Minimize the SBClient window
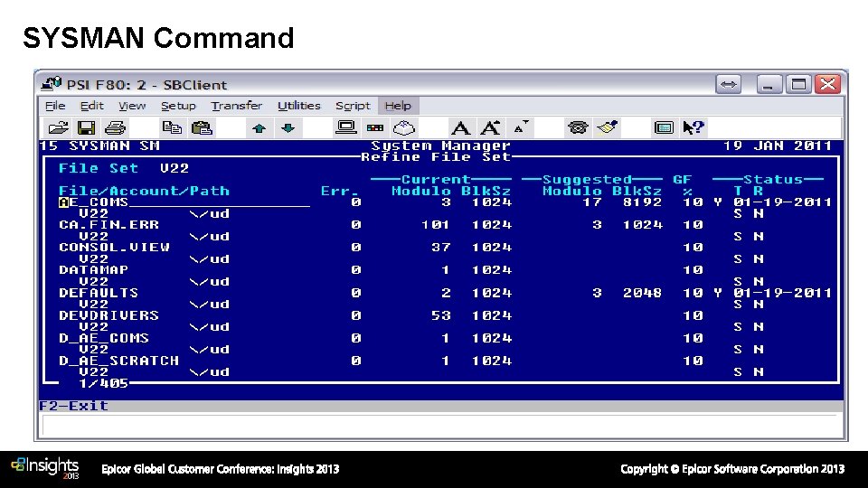868x488 pixels. [769, 84]
